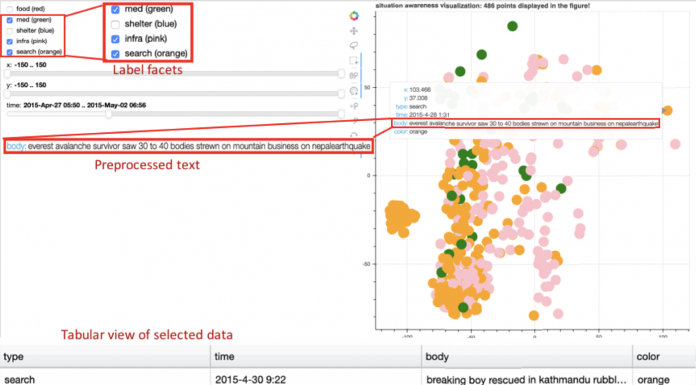Image resolution: width=696 pixels, height=385 pixels.
Task: Activate the Lasso Select tool
Action: [354, 45]
